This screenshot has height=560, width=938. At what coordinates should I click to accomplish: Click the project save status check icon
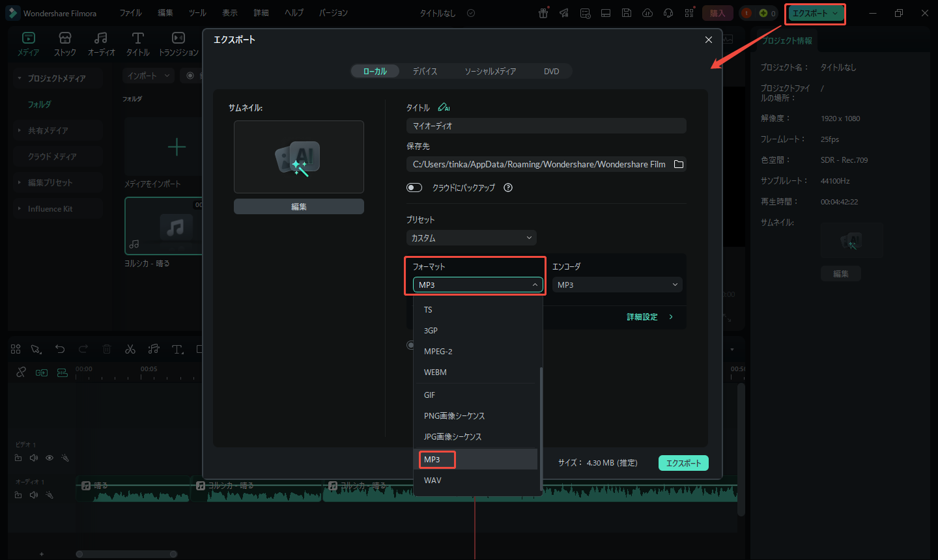(x=471, y=13)
